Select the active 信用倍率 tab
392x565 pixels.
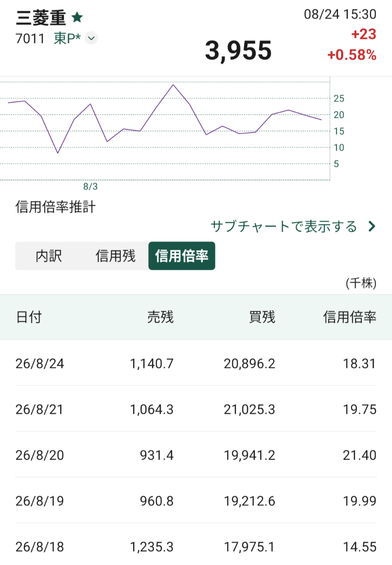click(182, 256)
